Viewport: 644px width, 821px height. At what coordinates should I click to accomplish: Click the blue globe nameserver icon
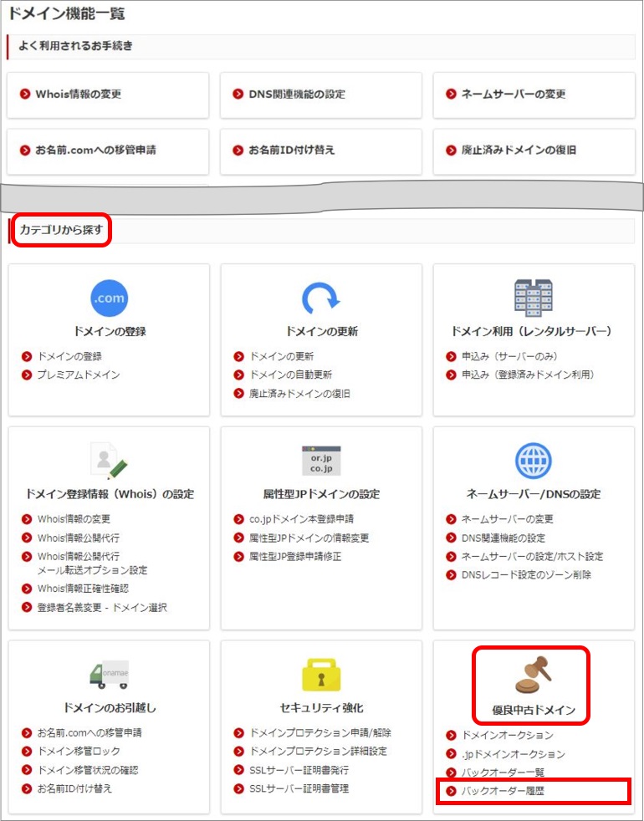pyautogui.click(x=533, y=461)
